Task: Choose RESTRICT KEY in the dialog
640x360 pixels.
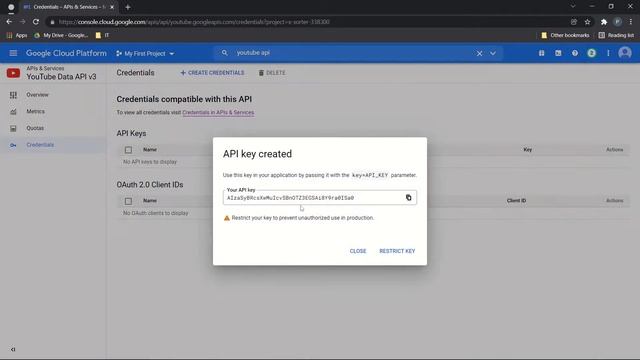Action: pyautogui.click(x=397, y=251)
